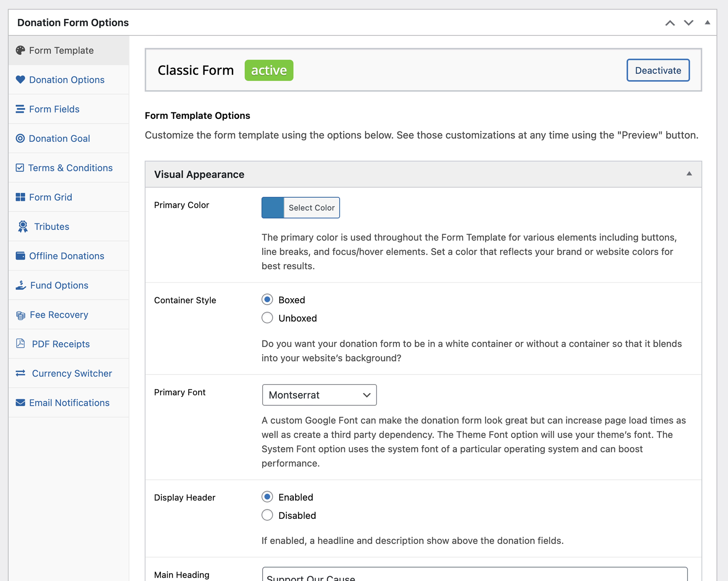Click the Donation Goal target icon

click(20, 138)
